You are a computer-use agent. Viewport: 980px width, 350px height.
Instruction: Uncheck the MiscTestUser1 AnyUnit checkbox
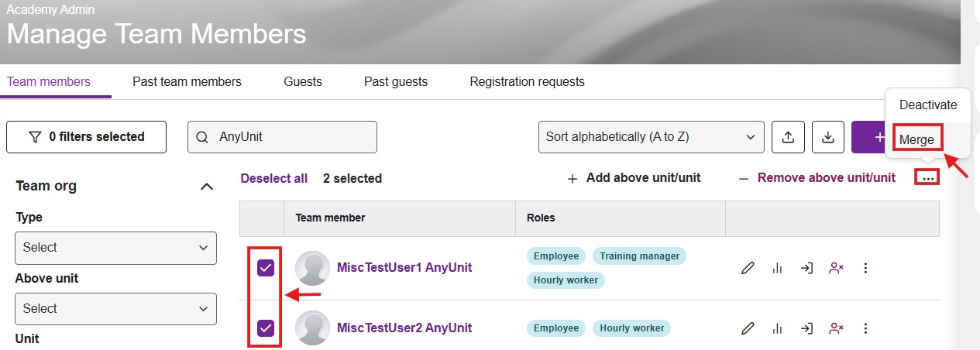[x=266, y=268]
